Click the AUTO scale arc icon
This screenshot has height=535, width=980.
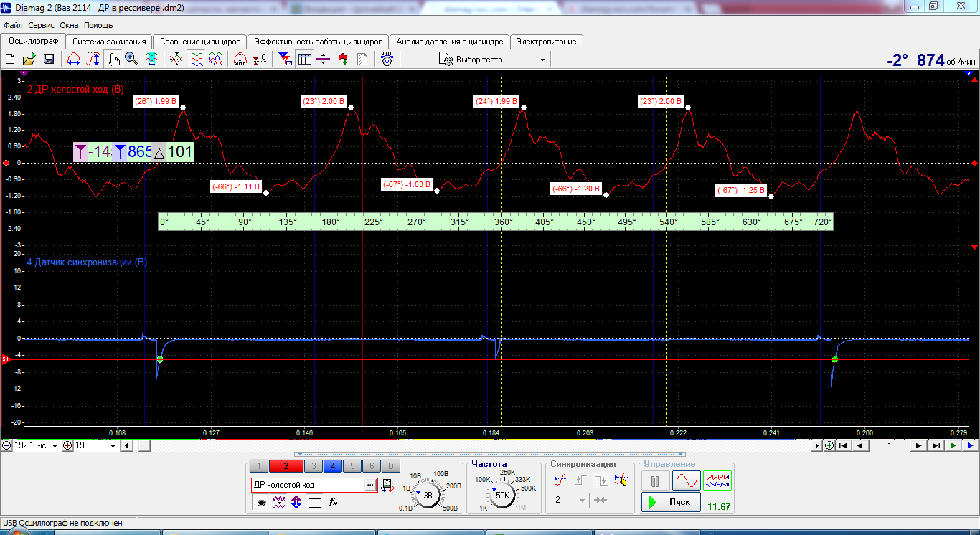pos(240,59)
